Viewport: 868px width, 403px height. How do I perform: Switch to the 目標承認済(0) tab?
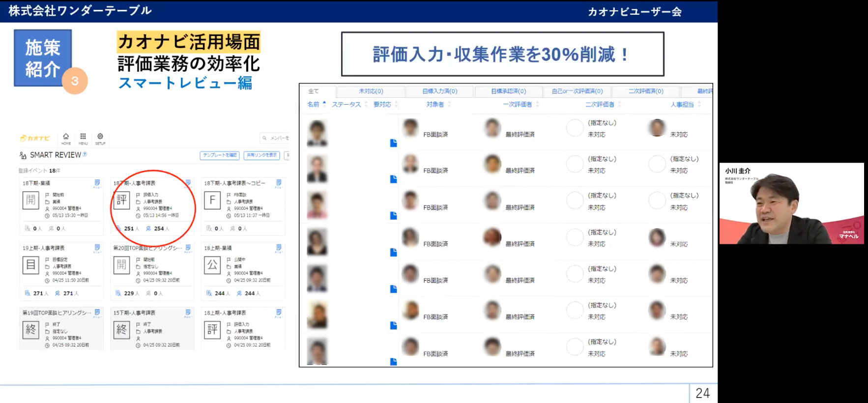(509, 91)
